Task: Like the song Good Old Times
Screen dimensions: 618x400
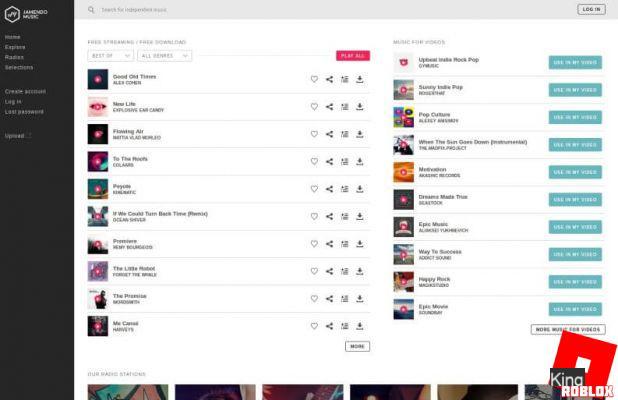Action: pyautogui.click(x=314, y=79)
